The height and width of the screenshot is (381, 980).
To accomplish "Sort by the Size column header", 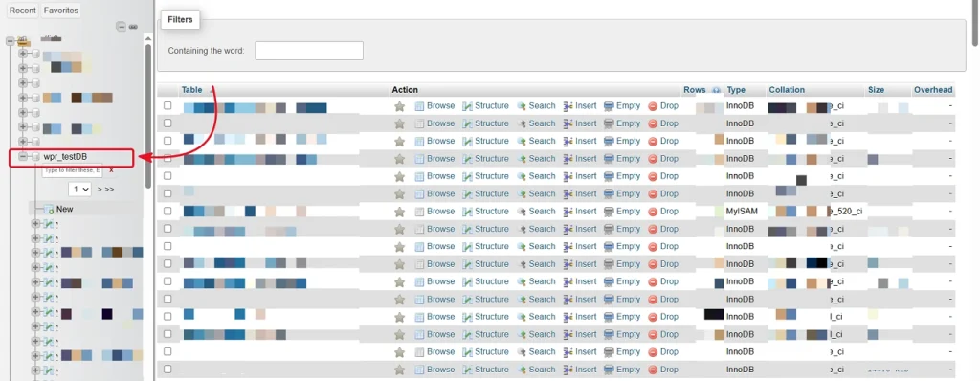I will tap(877, 90).
